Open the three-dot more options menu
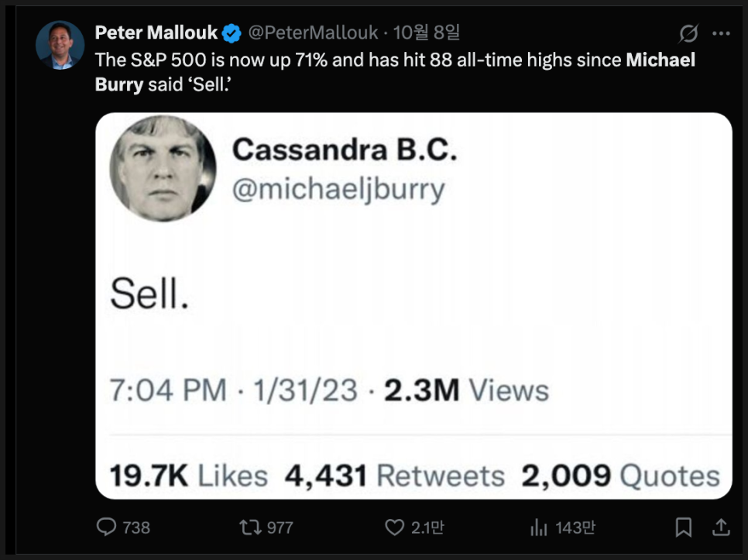Image resolution: width=748 pixels, height=560 pixels. tap(721, 33)
